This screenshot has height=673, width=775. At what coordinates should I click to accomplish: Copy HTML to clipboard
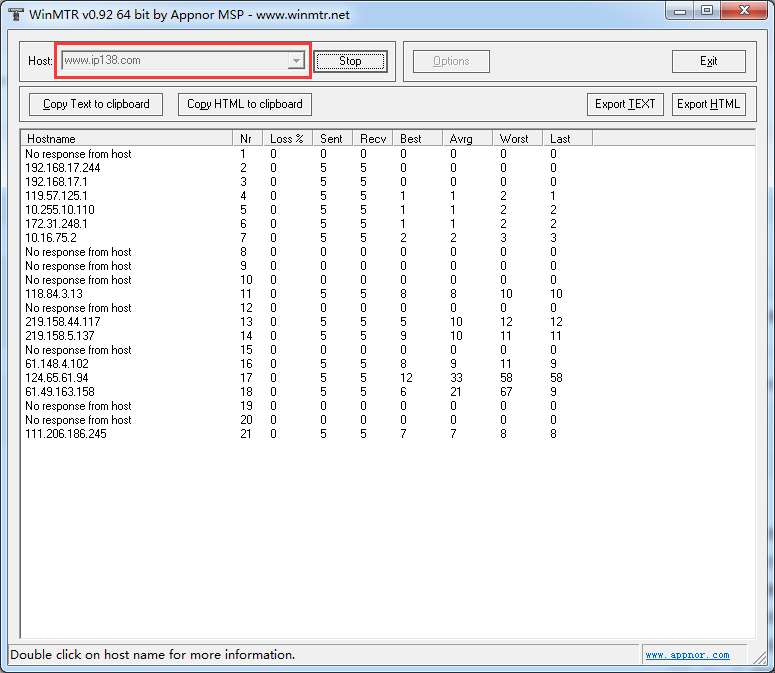coord(245,104)
